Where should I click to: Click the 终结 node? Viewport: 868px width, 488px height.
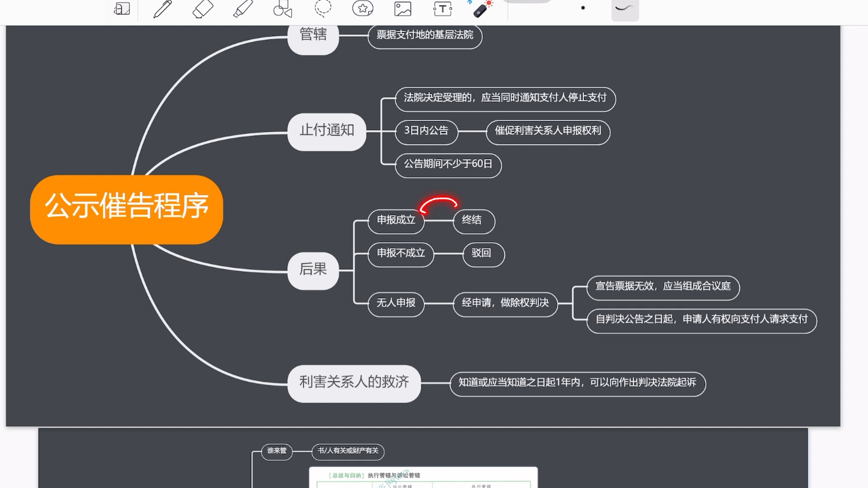(474, 221)
